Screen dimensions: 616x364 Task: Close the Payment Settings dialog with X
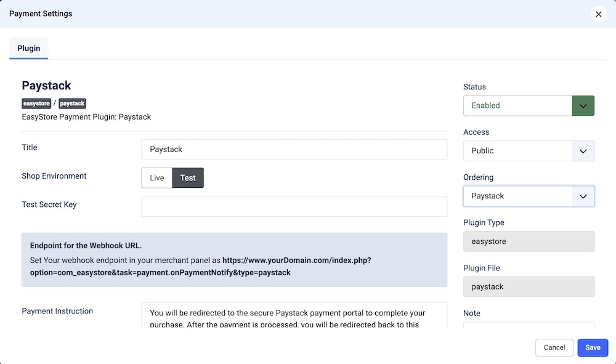[598, 14]
